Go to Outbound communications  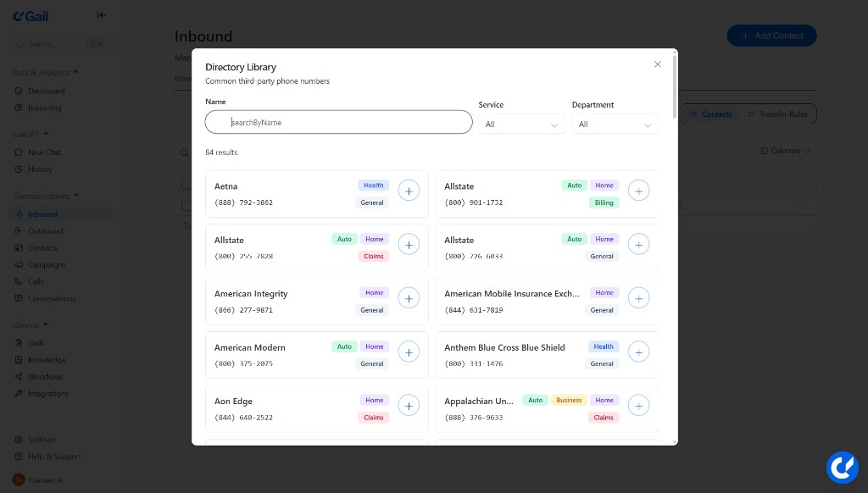click(x=46, y=231)
